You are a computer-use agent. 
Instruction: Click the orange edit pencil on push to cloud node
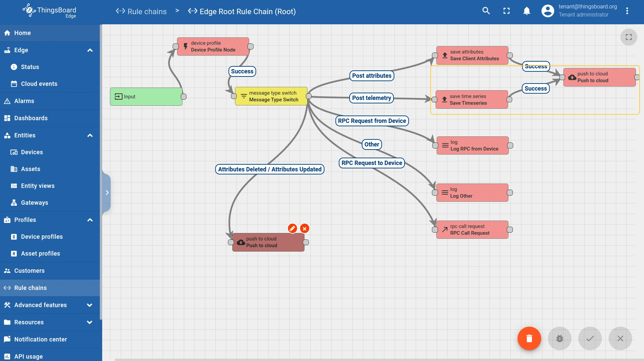pos(292,229)
